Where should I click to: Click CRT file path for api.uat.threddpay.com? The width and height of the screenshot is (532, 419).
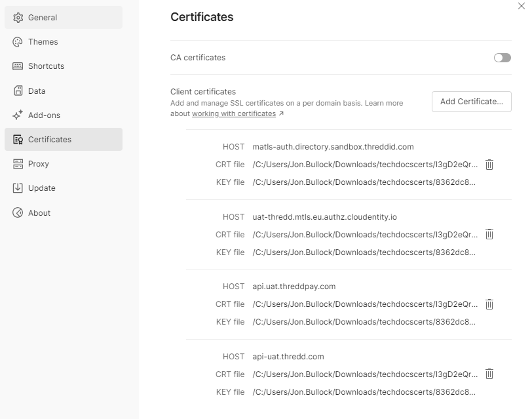365,304
